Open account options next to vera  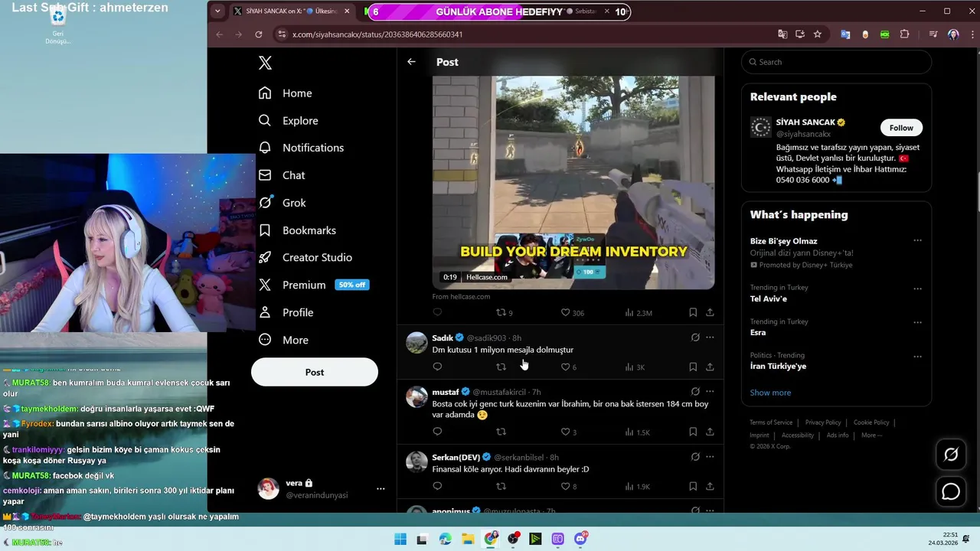(381, 488)
